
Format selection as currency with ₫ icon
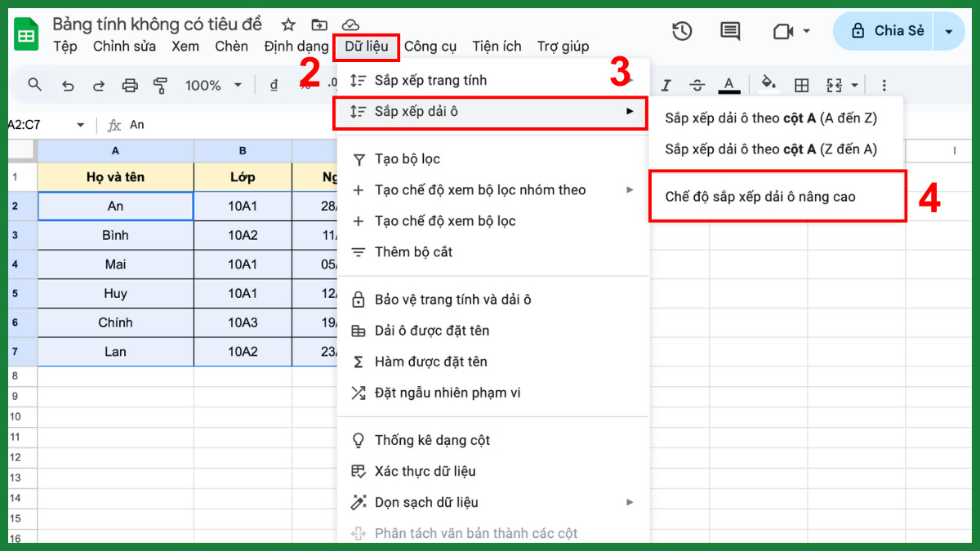tap(274, 84)
